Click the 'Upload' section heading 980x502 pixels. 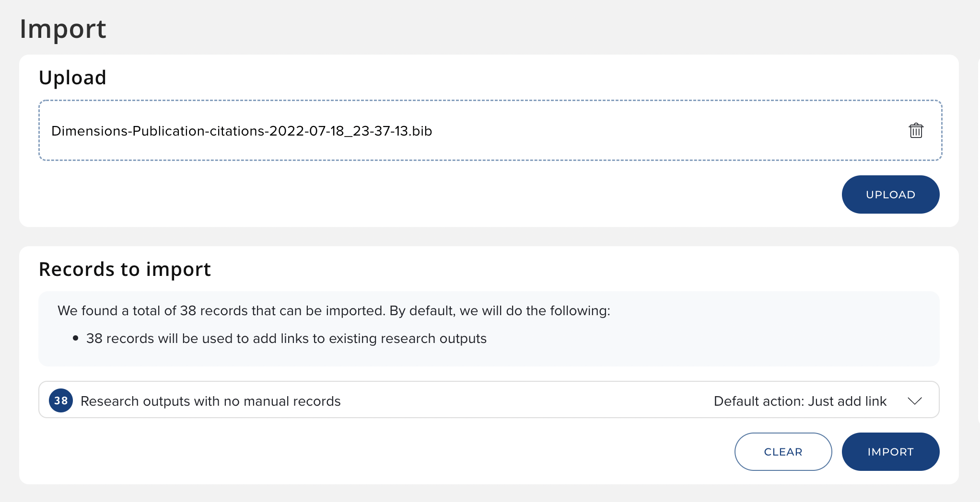coord(72,78)
